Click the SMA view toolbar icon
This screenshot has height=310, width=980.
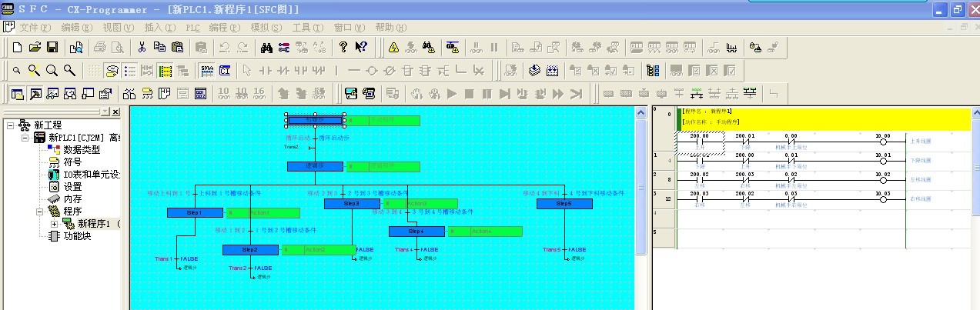pos(207,71)
